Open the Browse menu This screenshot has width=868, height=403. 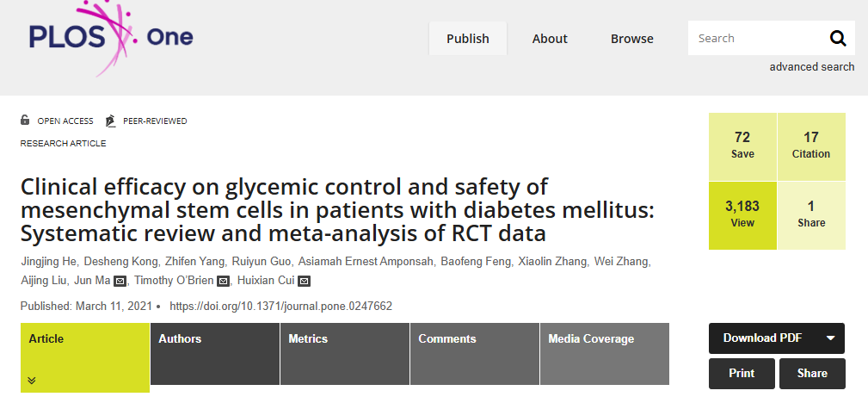coord(632,39)
